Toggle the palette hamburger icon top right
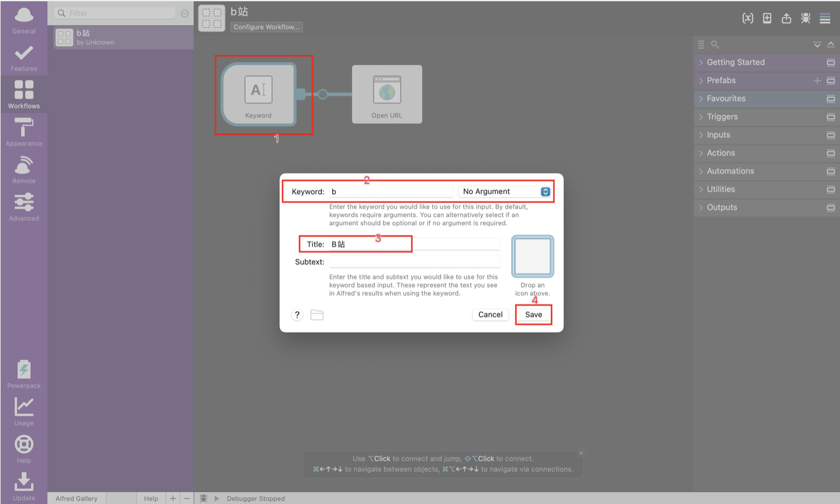The height and width of the screenshot is (504, 840). tap(825, 18)
